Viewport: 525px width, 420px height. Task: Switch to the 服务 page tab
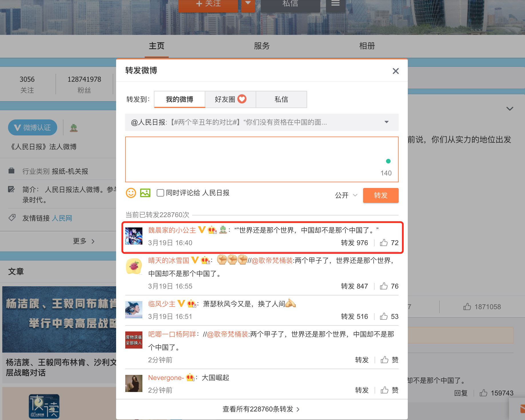point(262,46)
